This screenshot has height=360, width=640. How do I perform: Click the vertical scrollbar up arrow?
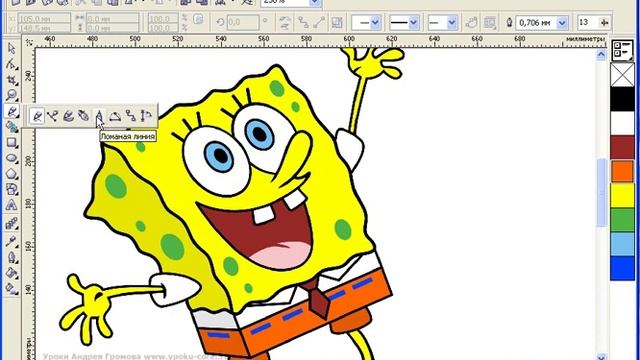[x=601, y=54]
